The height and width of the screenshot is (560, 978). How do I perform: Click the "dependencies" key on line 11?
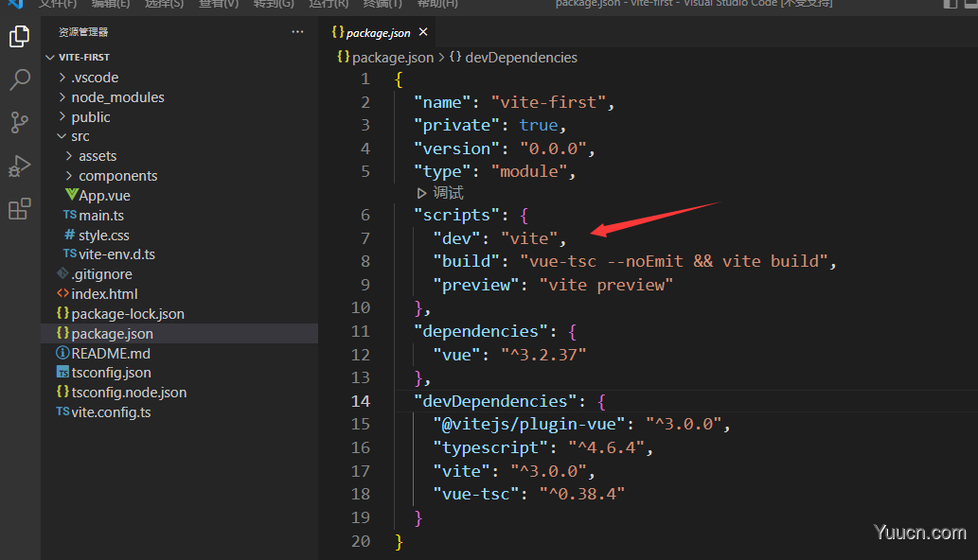click(x=481, y=331)
